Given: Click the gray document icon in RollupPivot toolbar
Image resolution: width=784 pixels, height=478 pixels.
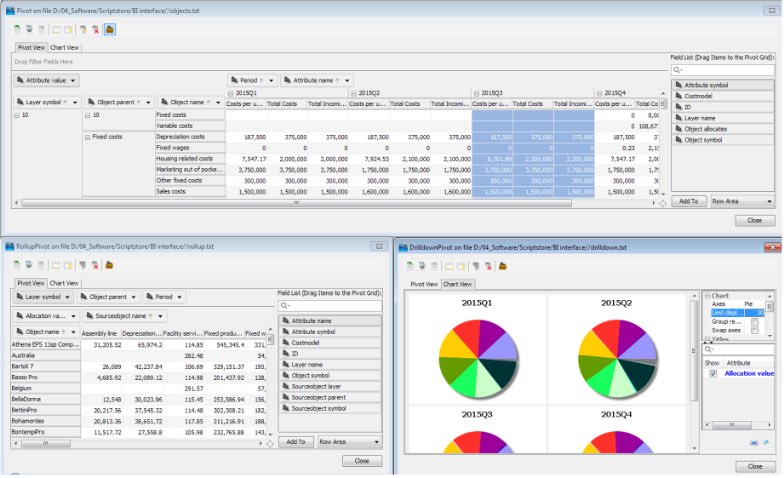Looking at the screenshot, I should tap(41, 265).
